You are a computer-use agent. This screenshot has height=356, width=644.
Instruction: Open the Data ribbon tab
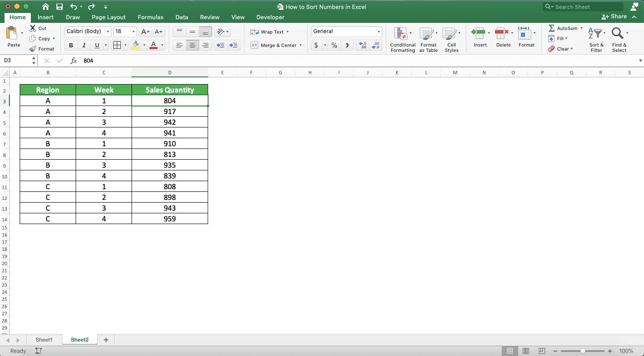[182, 17]
